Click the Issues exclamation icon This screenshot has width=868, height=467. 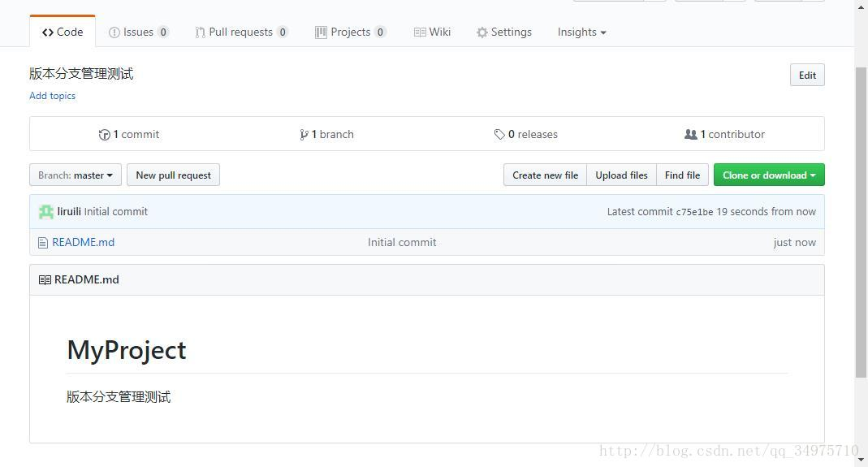click(114, 32)
